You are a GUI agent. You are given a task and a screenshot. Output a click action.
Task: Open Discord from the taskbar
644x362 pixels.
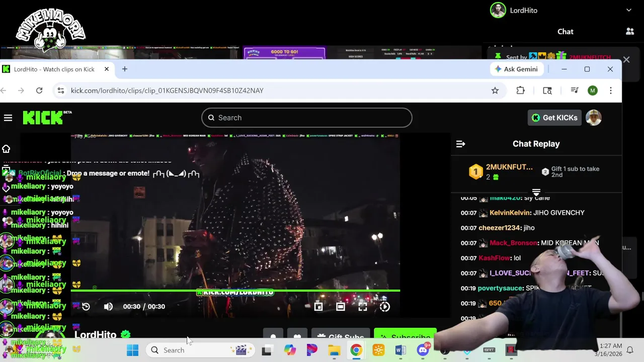pos(423,350)
